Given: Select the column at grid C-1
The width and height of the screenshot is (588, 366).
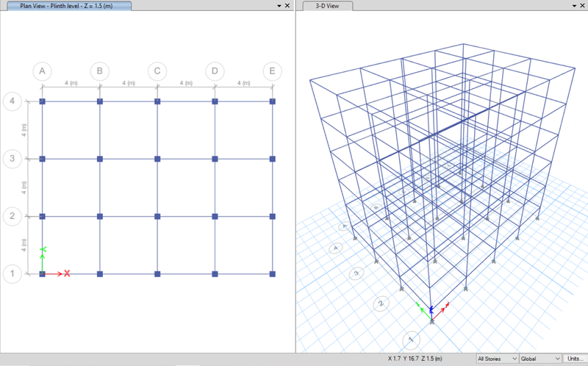Looking at the screenshot, I should tap(157, 274).
